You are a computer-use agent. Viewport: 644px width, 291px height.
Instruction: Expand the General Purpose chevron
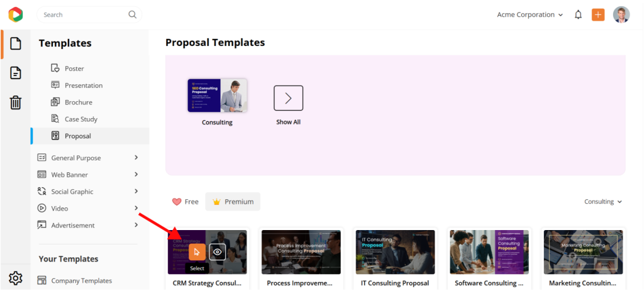[x=136, y=158]
